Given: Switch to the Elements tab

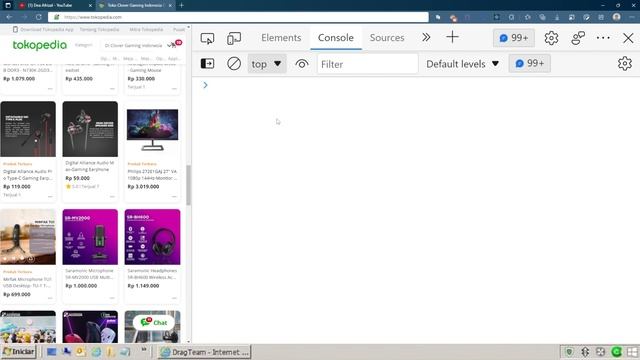Looking at the screenshot, I should 281,38.
